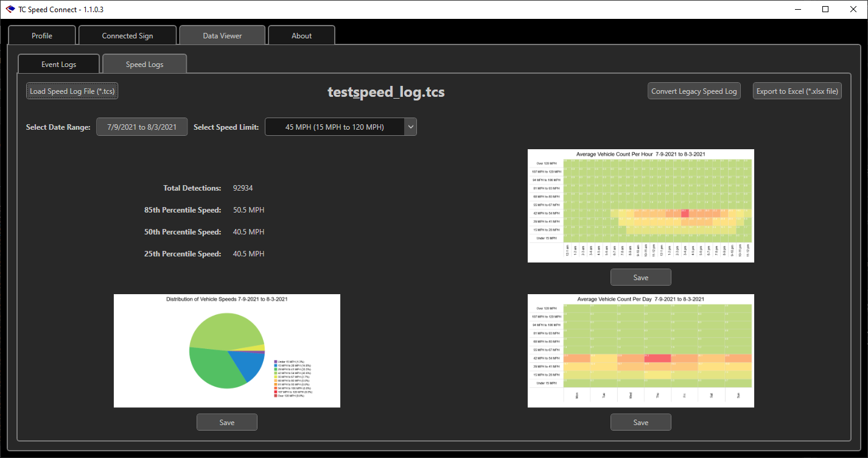868x458 pixels.
Task: Click the testspeed_log.tcs file name heading
Action: click(386, 92)
